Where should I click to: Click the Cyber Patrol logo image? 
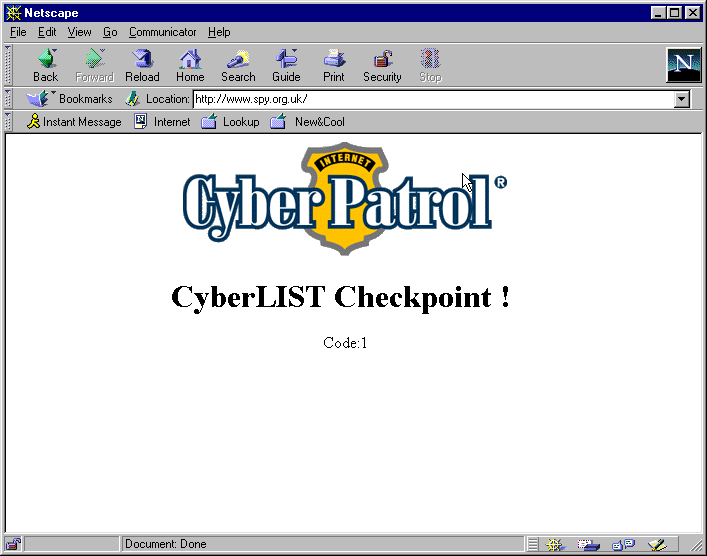pyautogui.click(x=345, y=199)
